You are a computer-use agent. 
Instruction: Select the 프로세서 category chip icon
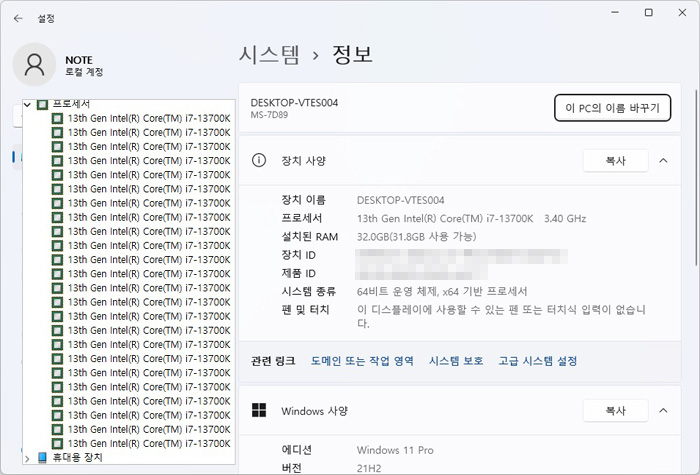[x=42, y=104]
